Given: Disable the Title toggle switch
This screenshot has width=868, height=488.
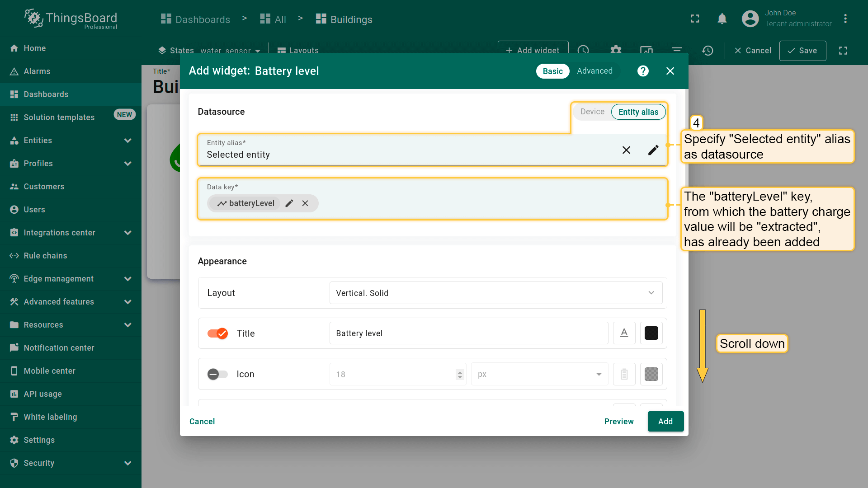Looking at the screenshot, I should point(217,333).
